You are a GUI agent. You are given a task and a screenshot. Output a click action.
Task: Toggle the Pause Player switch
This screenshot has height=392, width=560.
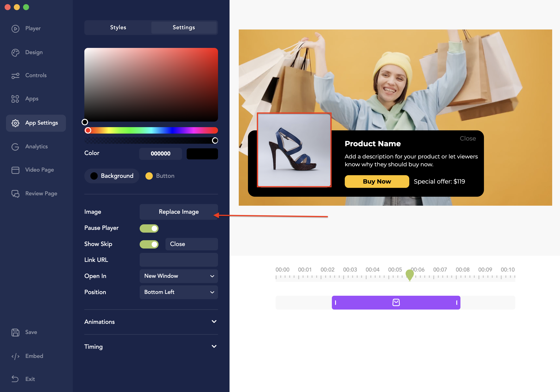(149, 228)
